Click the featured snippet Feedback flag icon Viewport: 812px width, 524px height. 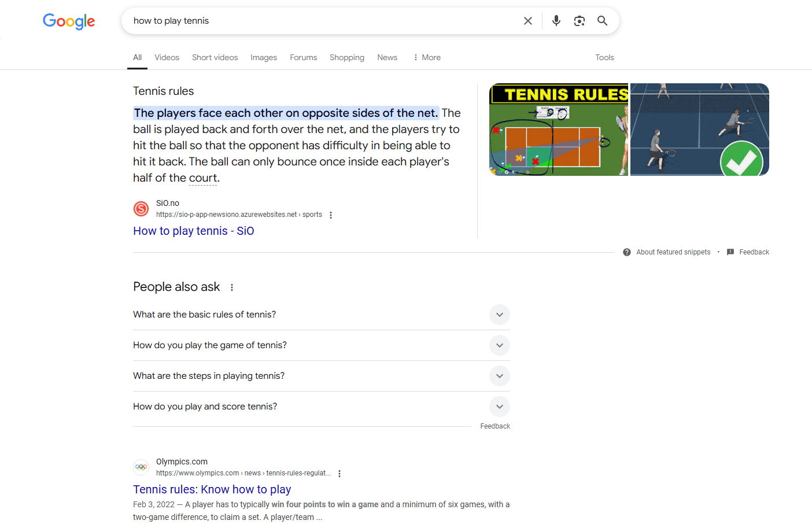click(x=730, y=252)
